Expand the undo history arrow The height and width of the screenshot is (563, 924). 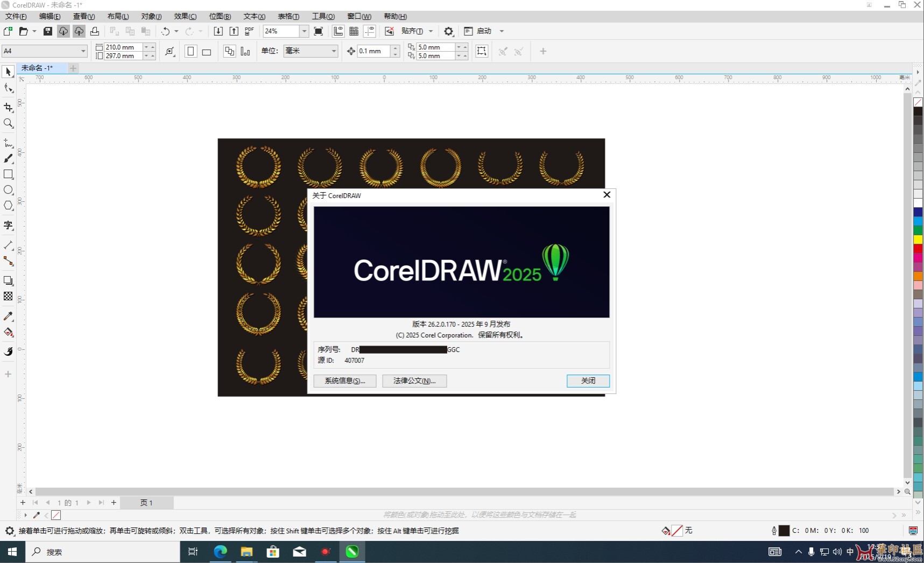pos(176,31)
